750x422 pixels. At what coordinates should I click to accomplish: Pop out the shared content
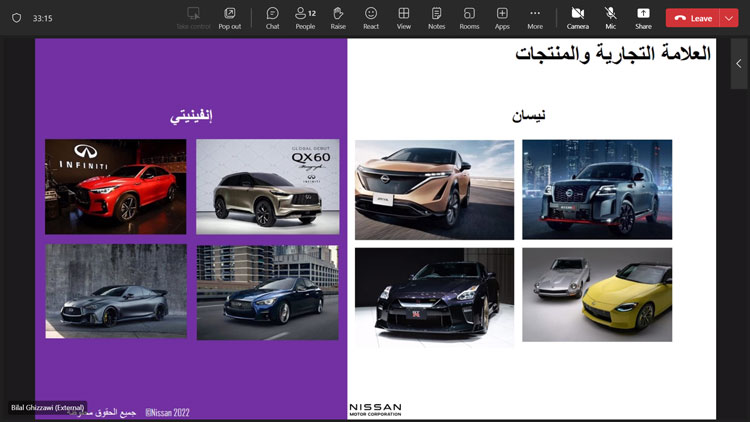pyautogui.click(x=229, y=17)
